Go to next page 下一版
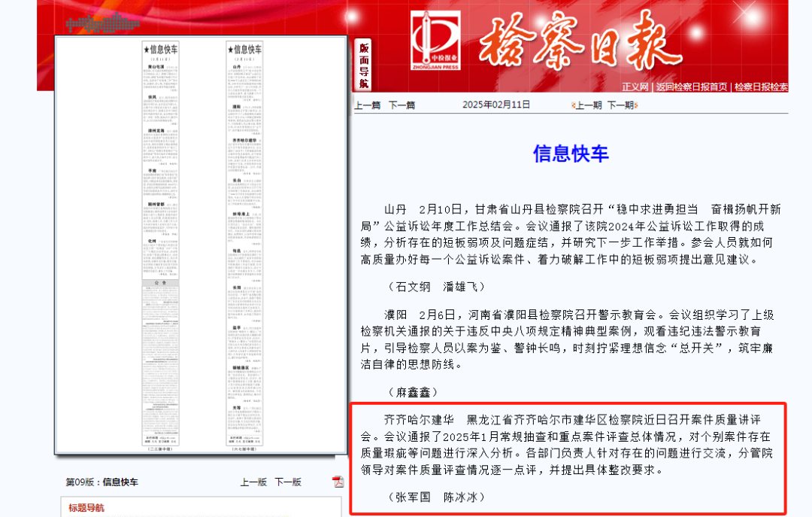 click(288, 482)
